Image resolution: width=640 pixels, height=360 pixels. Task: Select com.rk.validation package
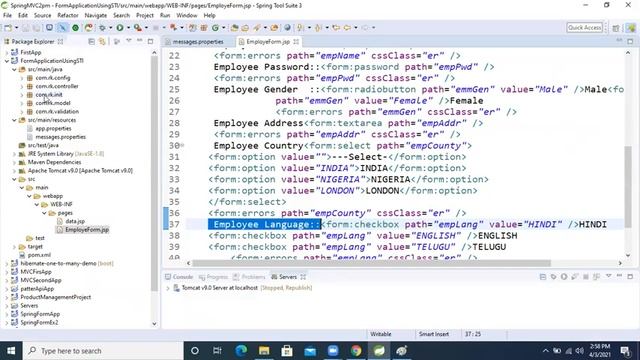pos(57,111)
